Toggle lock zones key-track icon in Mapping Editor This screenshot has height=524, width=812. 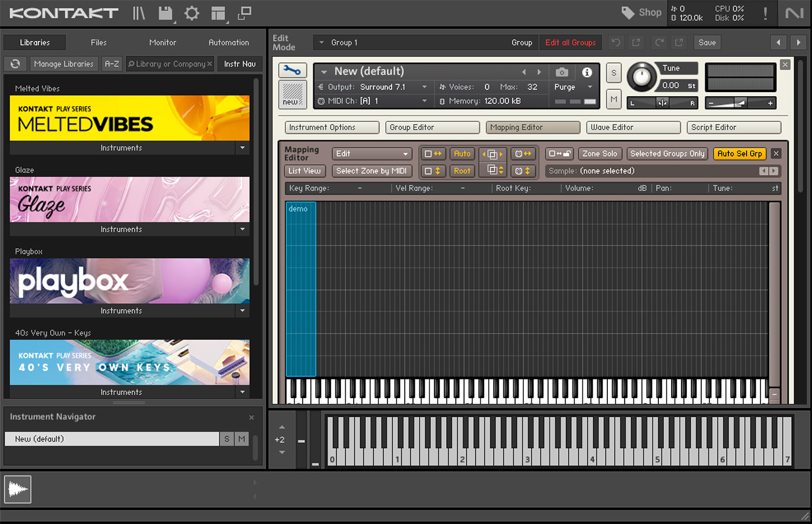pos(560,154)
